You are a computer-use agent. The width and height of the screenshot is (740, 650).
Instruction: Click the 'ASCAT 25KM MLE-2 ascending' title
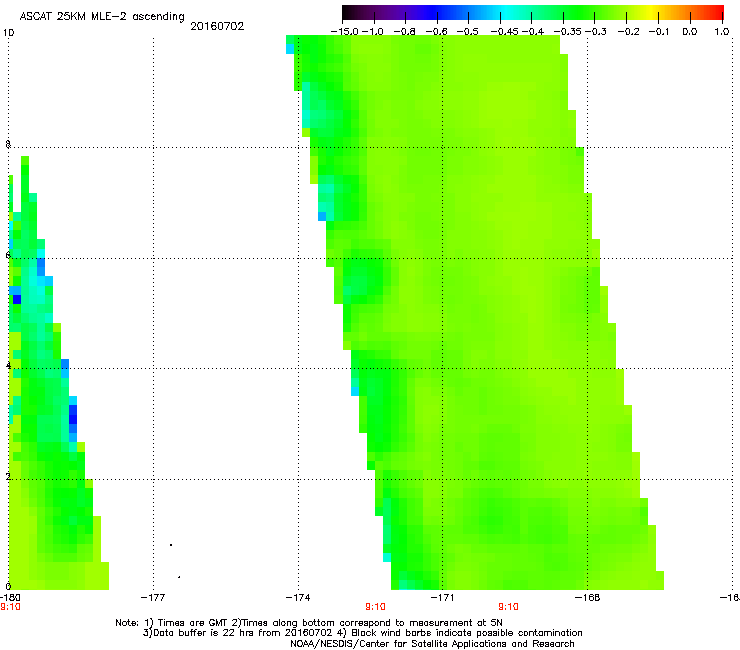click(101, 16)
